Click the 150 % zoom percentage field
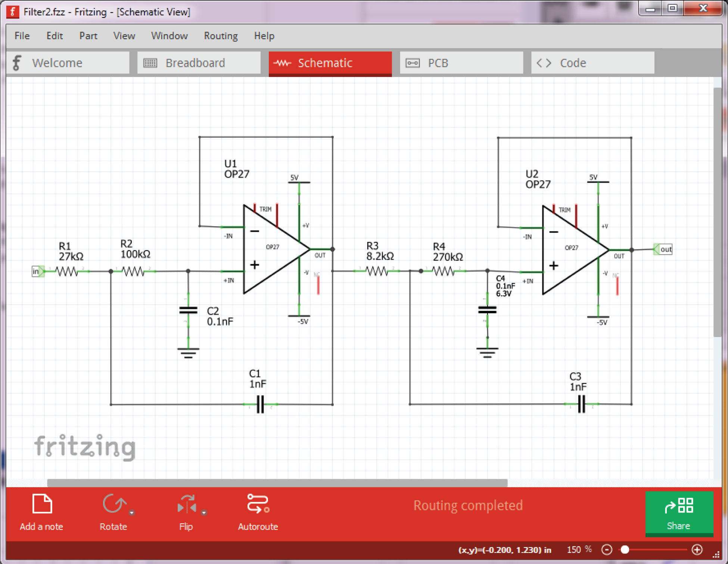 coord(579,549)
